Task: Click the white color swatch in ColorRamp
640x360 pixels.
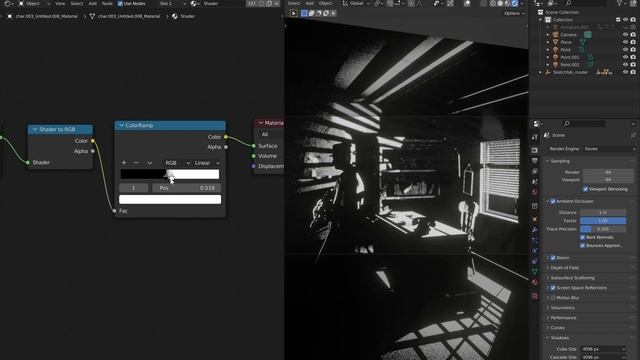Action: click(170, 199)
